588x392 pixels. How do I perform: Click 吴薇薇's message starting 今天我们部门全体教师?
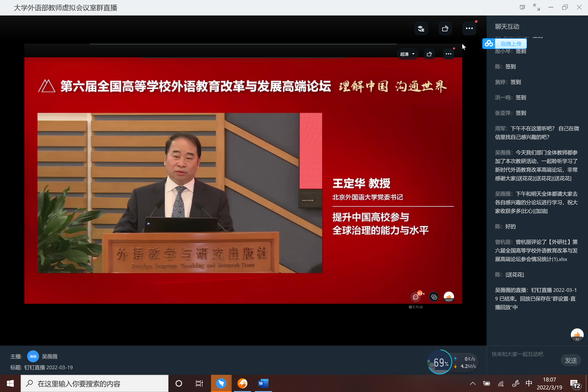[536, 165]
